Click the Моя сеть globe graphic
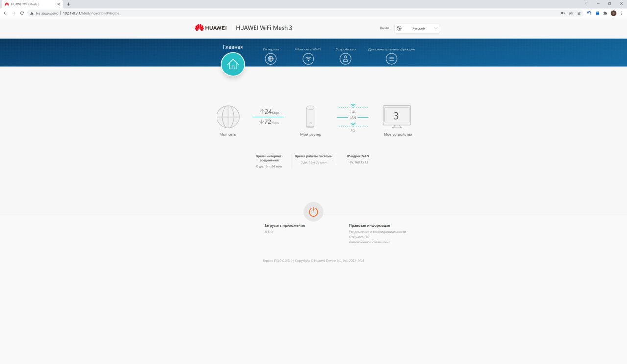The width and height of the screenshot is (627, 364). [228, 117]
